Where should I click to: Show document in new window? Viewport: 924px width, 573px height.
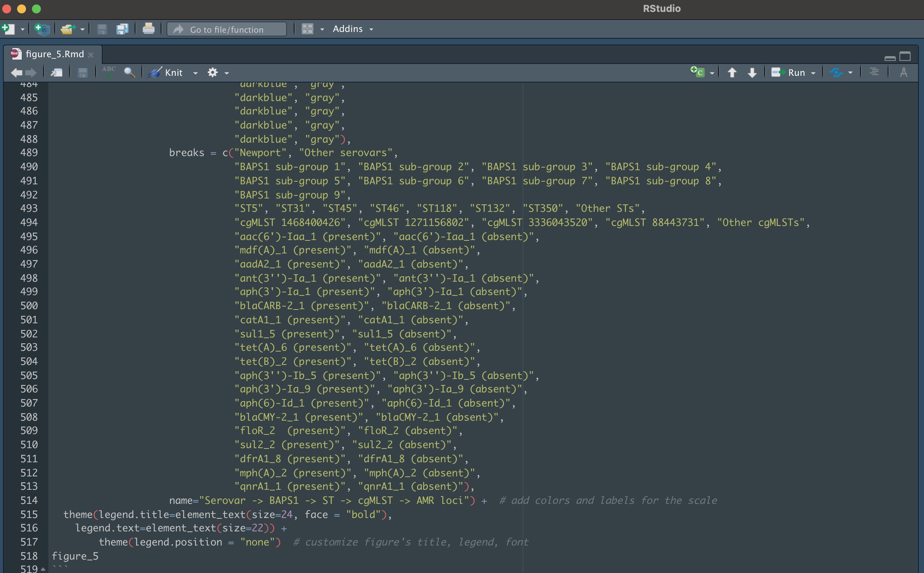point(56,72)
